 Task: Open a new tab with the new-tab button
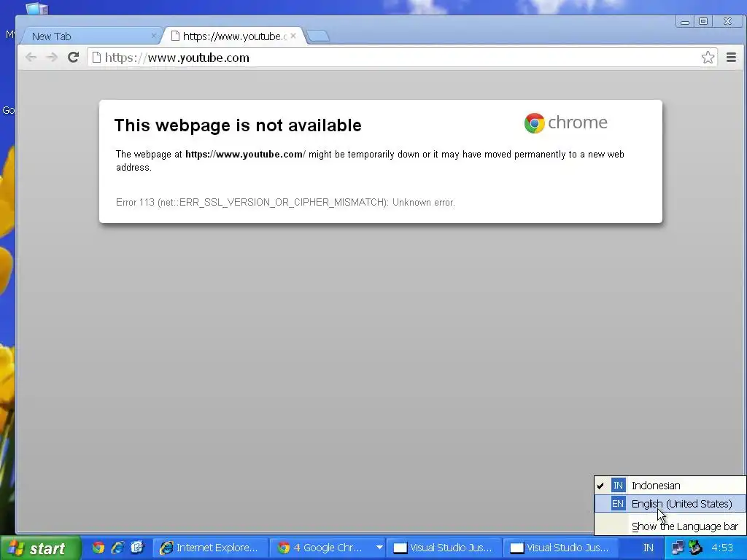tap(318, 36)
